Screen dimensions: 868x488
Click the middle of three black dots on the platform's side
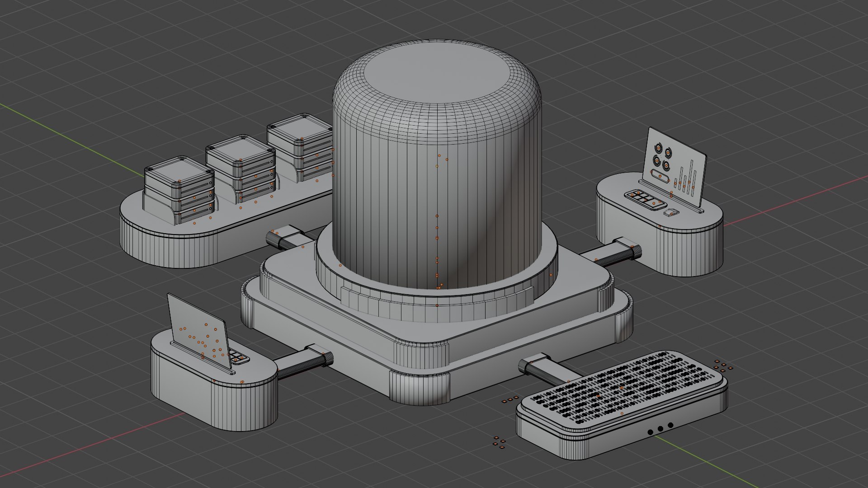660,428
